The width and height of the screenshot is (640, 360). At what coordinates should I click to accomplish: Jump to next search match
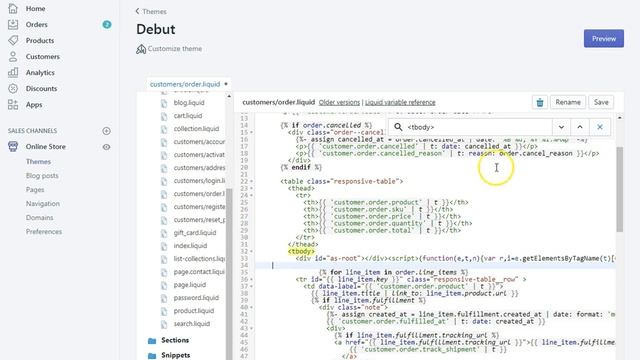point(561,127)
